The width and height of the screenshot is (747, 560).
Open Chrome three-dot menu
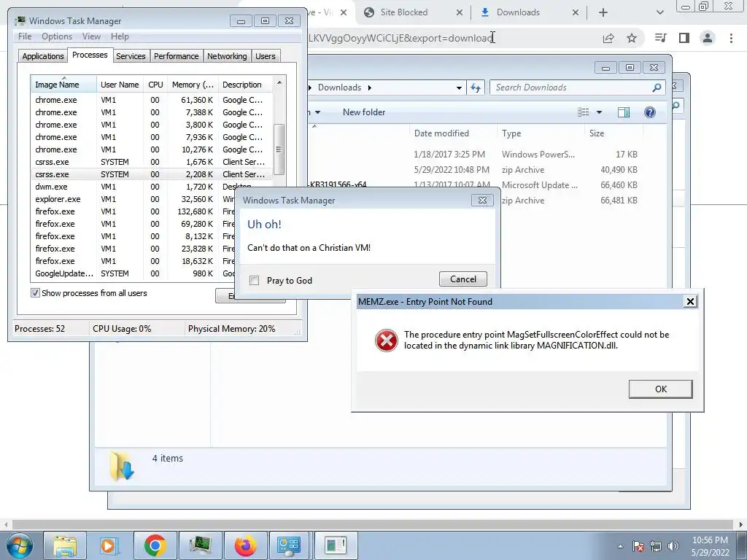(x=731, y=38)
